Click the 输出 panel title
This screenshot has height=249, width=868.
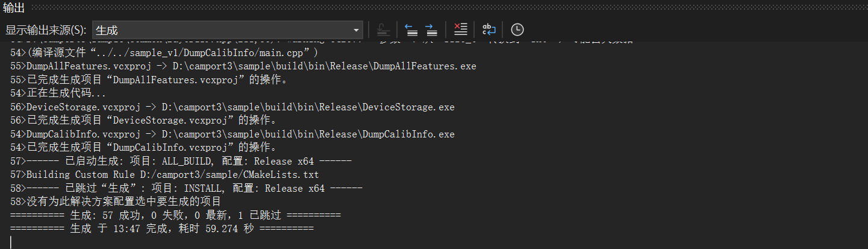[14, 8]
